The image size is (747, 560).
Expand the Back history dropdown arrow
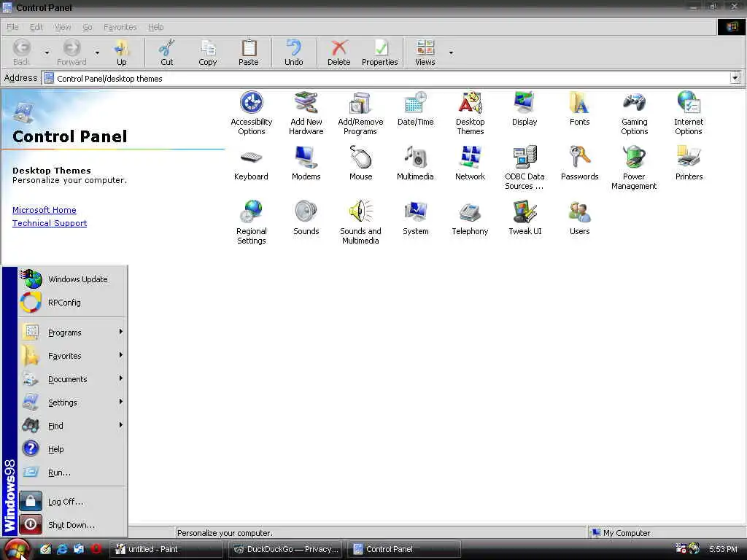click(47, 52)
